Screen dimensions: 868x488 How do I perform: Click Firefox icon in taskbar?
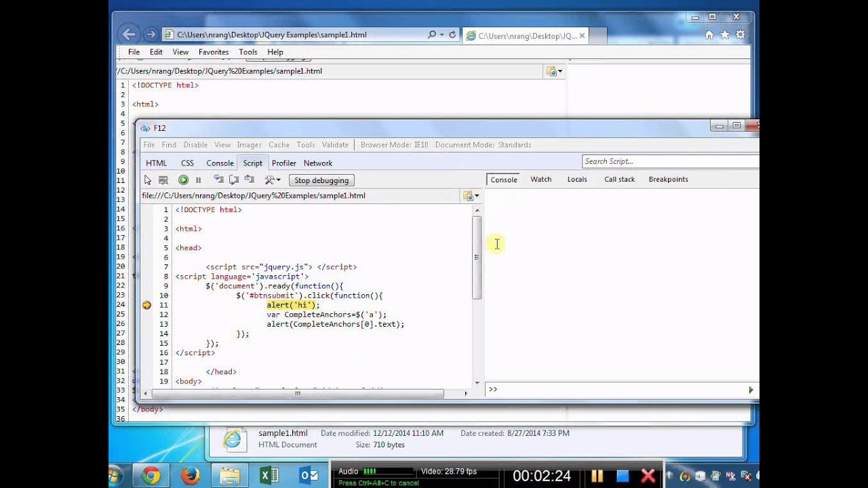coord(190,476)
